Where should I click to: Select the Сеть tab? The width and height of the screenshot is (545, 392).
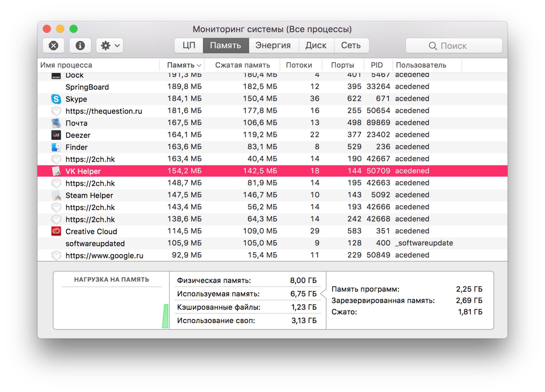(x=351, y=45)
